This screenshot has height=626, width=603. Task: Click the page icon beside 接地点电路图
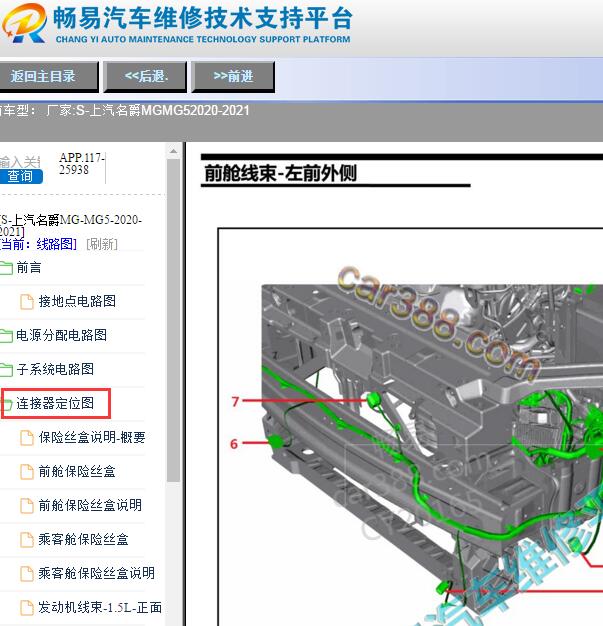pyautogui.click(x=27, y=301)
